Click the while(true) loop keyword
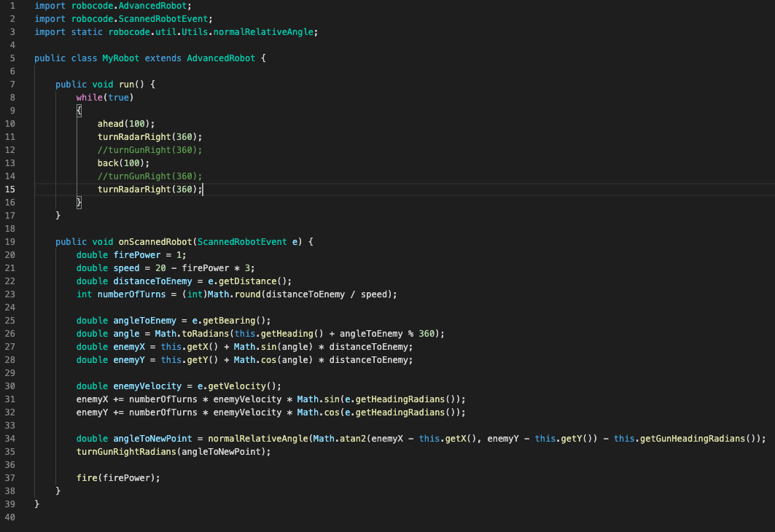Viewport: 775px width, 532px height. coord(89,97)
